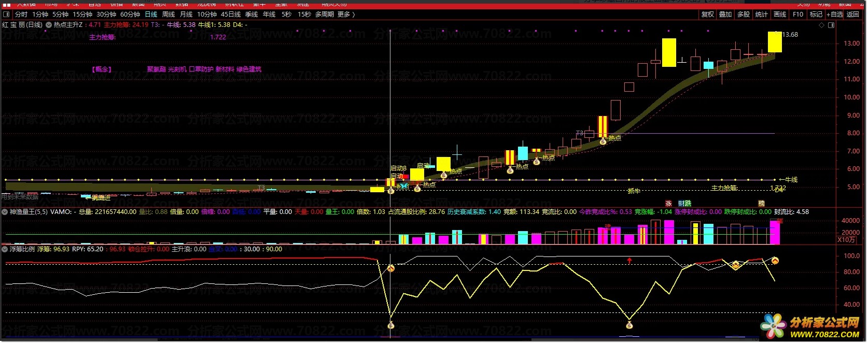
Task: Select 45日线 period
Action: [x=231, y=15]
